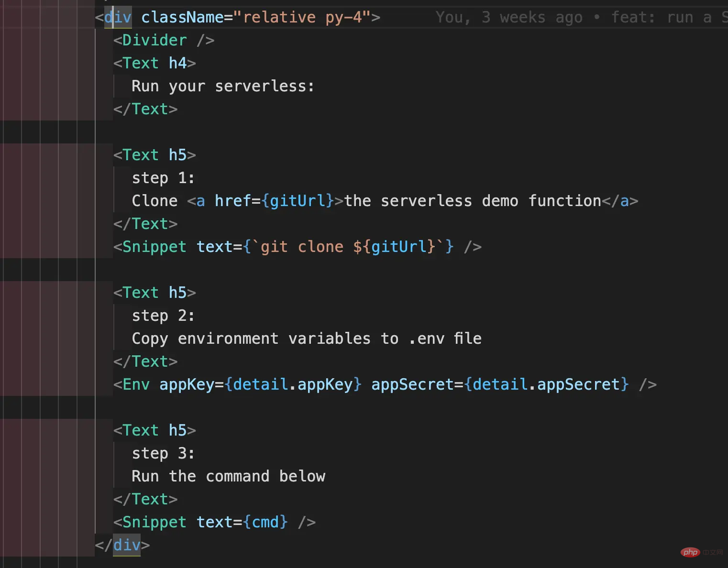
Task: Click the Divider component tag
Action: (154, 41)
